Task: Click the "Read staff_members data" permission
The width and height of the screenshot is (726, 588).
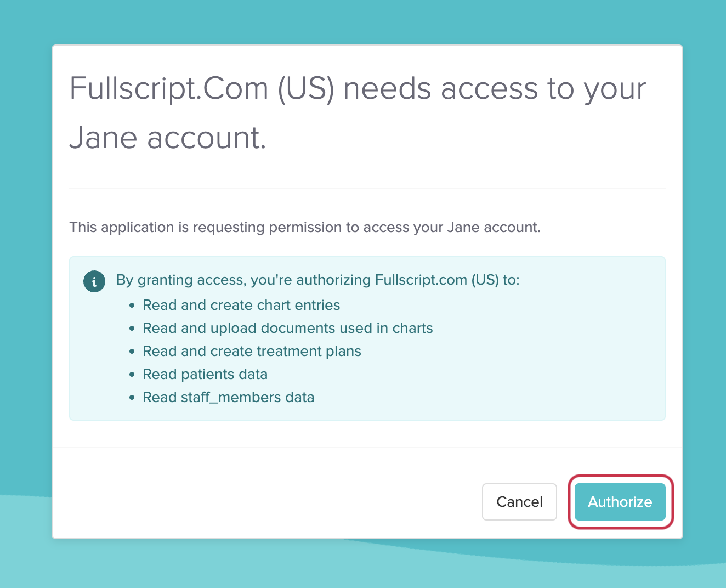Action: click(x=228, y=397)
